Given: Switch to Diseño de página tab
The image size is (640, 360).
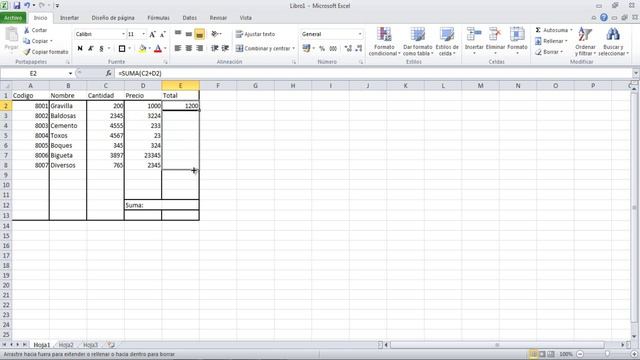Looking at the screenshot, I should pos(113,18).
